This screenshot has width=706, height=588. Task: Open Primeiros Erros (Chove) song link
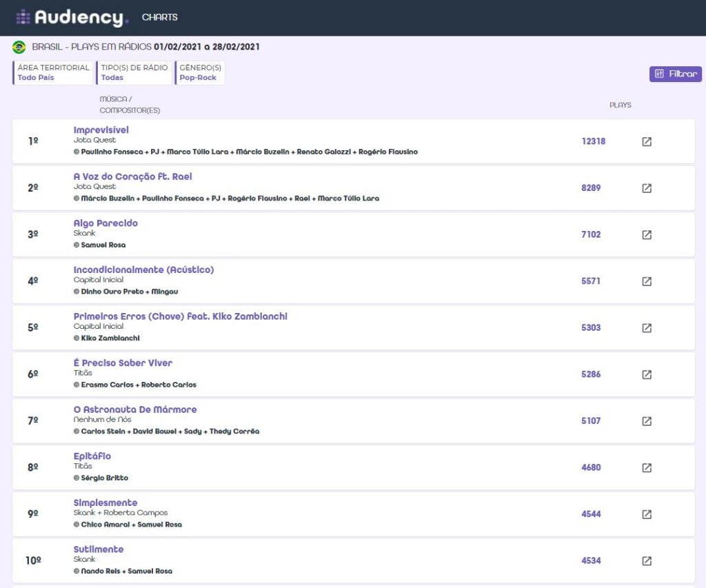[180, 316]
